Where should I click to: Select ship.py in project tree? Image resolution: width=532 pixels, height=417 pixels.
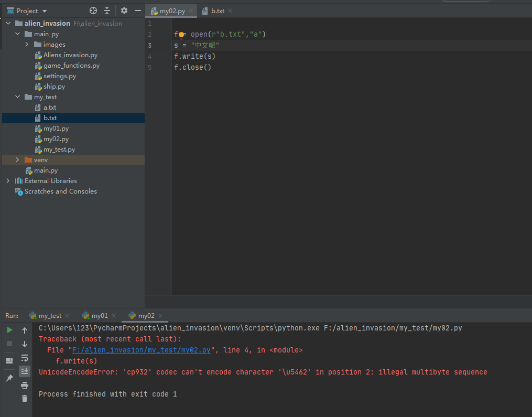[x=54, y=87]
